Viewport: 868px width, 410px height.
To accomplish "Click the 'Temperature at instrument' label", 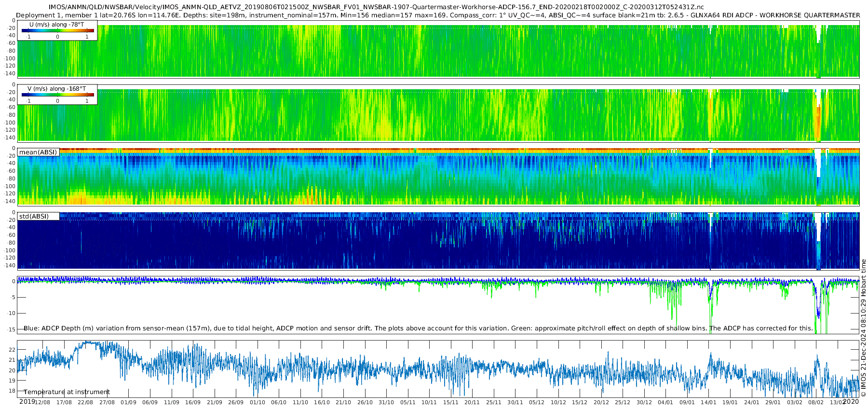I will 67,392.
